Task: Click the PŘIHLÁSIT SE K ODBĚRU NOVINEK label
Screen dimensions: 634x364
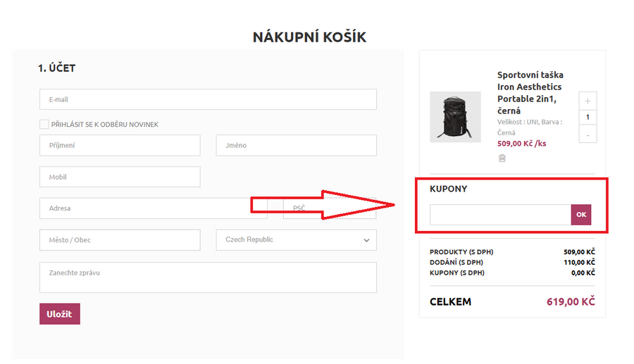Action: [105, 125]
